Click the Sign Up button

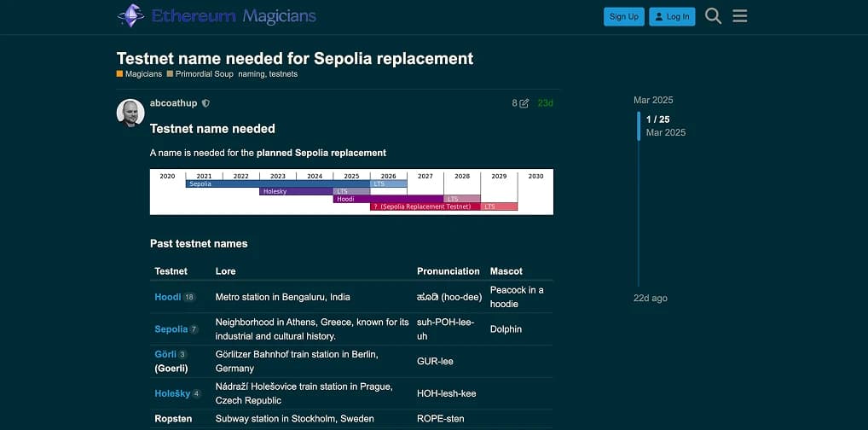[624, 16]
